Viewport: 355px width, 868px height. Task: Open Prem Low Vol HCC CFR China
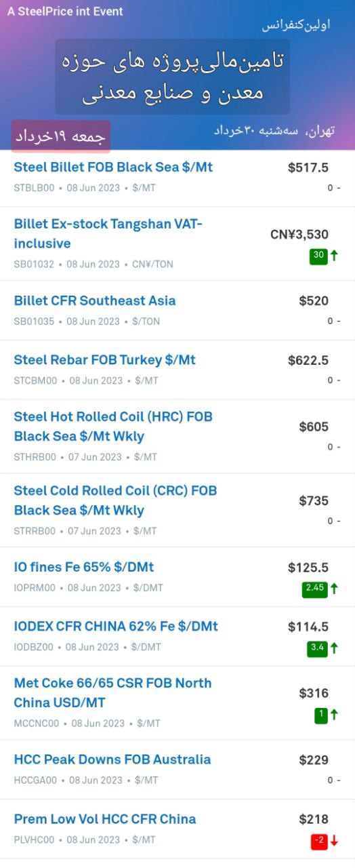tap(177, 829)
